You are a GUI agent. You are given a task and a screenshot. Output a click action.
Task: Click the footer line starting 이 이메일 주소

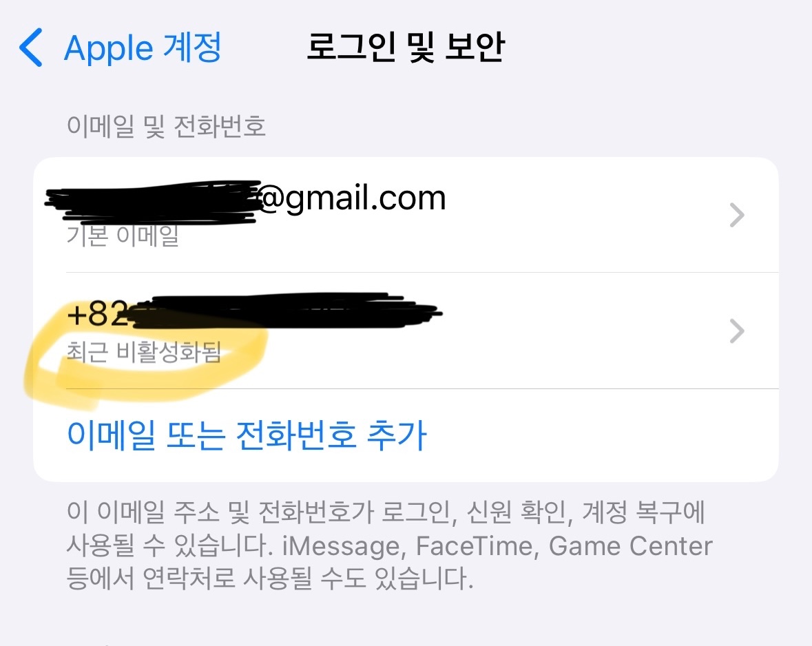386,512
